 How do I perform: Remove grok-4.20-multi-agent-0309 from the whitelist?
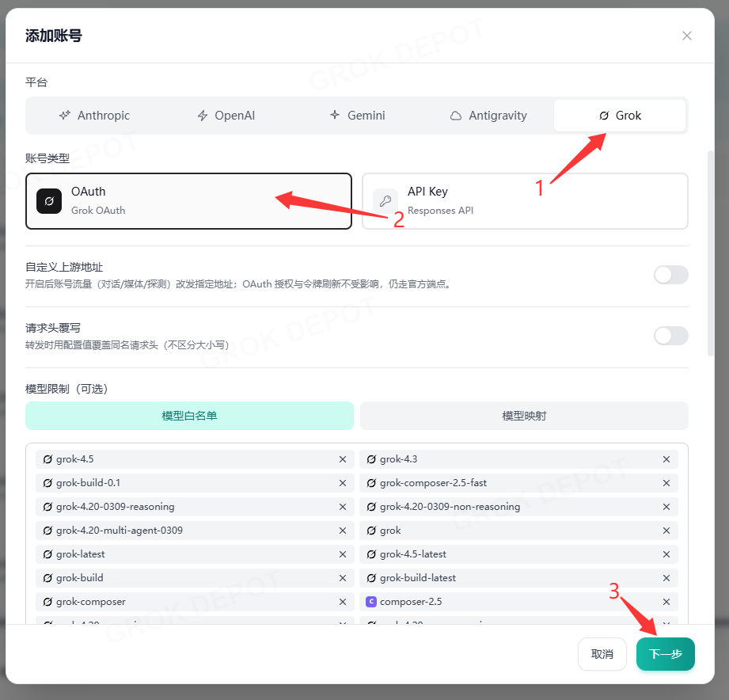[x=343, y=531]
